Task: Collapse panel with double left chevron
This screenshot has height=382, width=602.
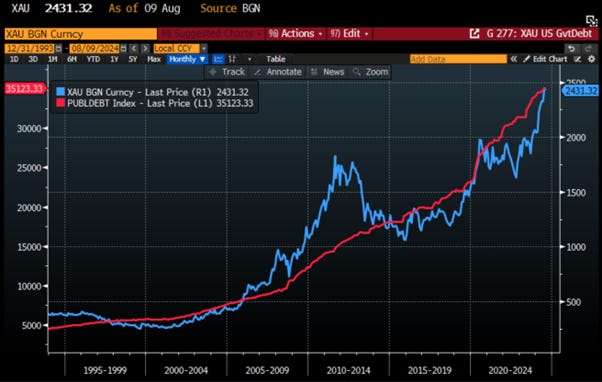Action: point(514,59)
